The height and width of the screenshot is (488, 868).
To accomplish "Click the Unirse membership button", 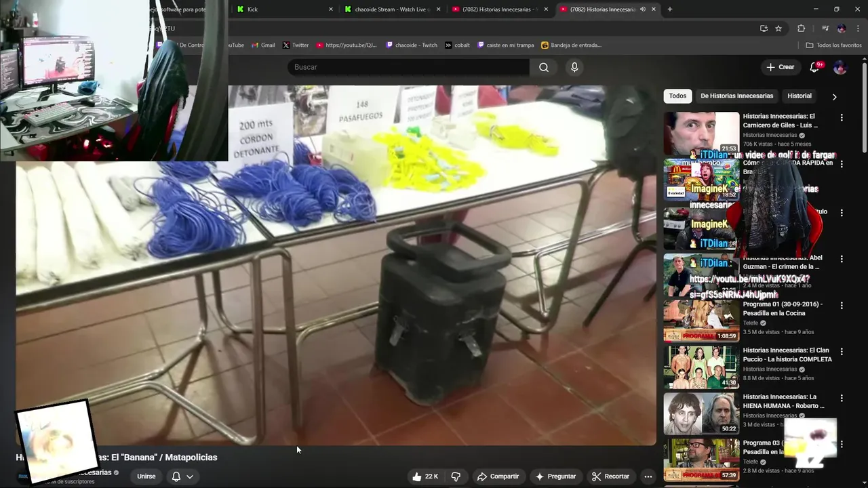I will [x=146, y=476].
